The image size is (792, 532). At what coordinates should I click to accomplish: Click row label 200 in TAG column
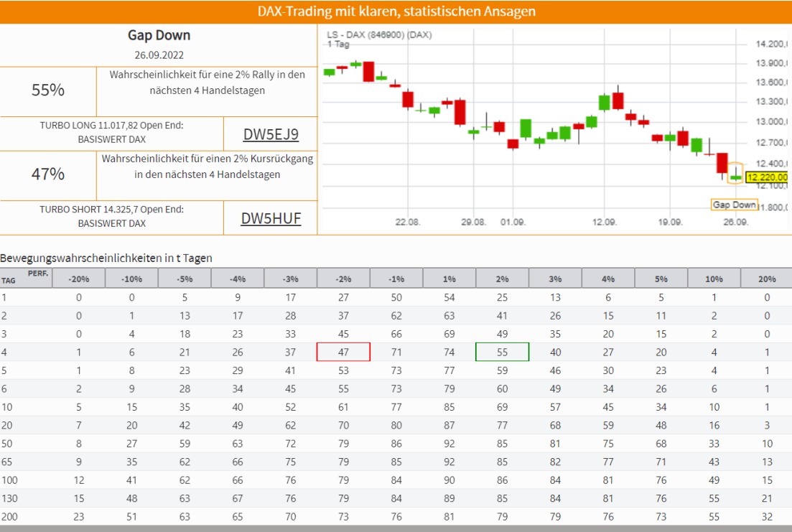pyautogui.click(x=9, y=517)
